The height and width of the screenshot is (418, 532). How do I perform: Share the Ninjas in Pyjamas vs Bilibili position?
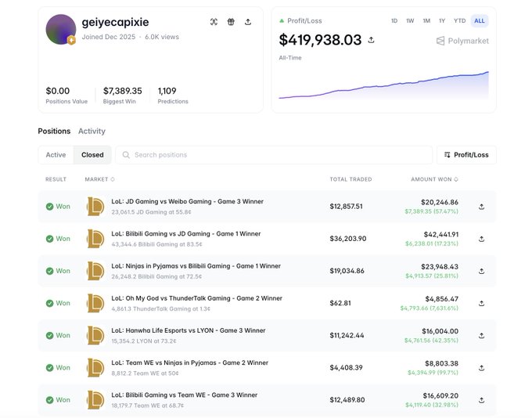tap(481, 271)
